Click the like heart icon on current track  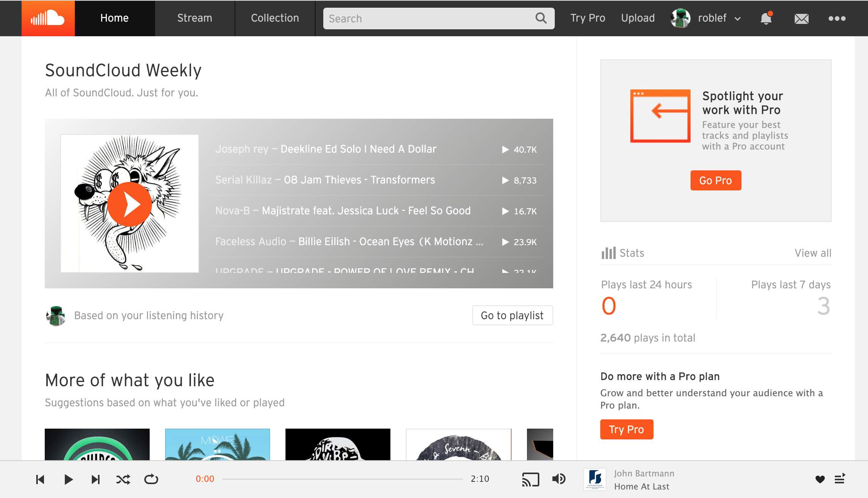pyautogui.click(x=820, y=478)
